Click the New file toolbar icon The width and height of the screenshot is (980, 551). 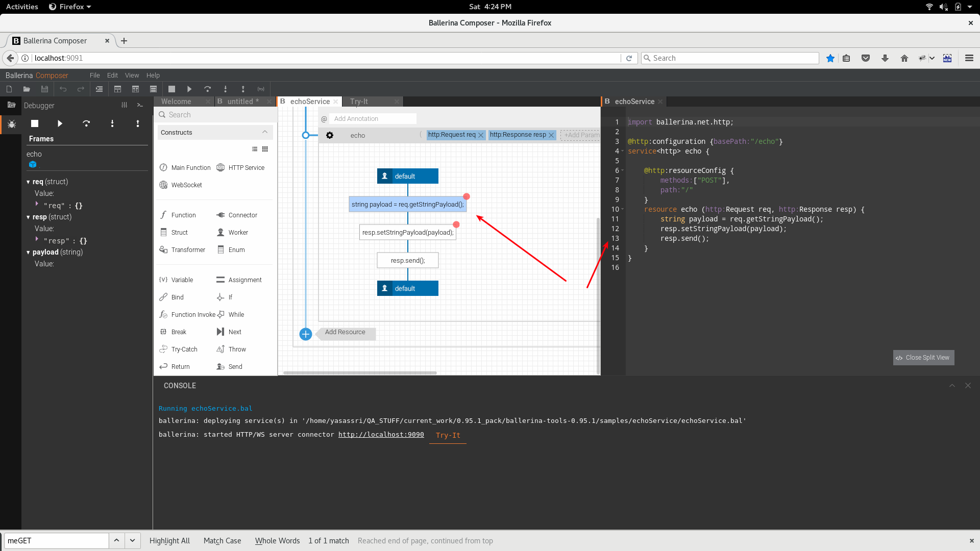pyautogui.click(x=9, y=89)
